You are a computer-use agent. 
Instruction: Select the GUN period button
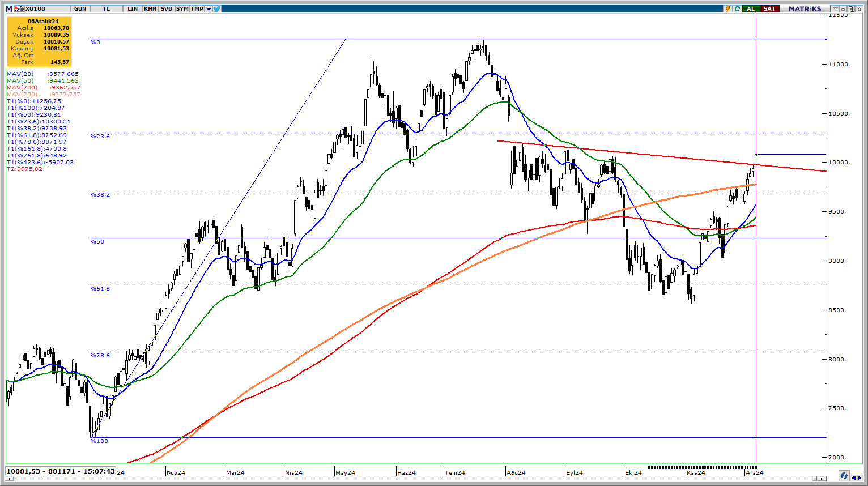(x=80, y=9)
